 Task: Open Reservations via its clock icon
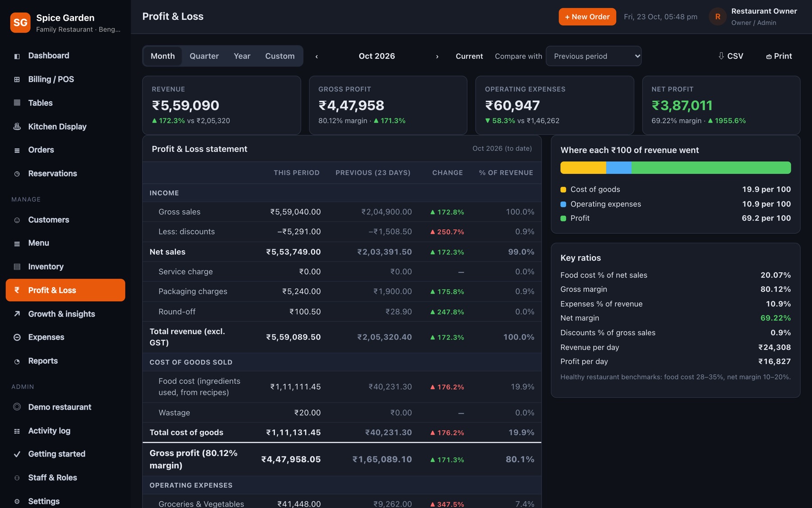(17, 173)
